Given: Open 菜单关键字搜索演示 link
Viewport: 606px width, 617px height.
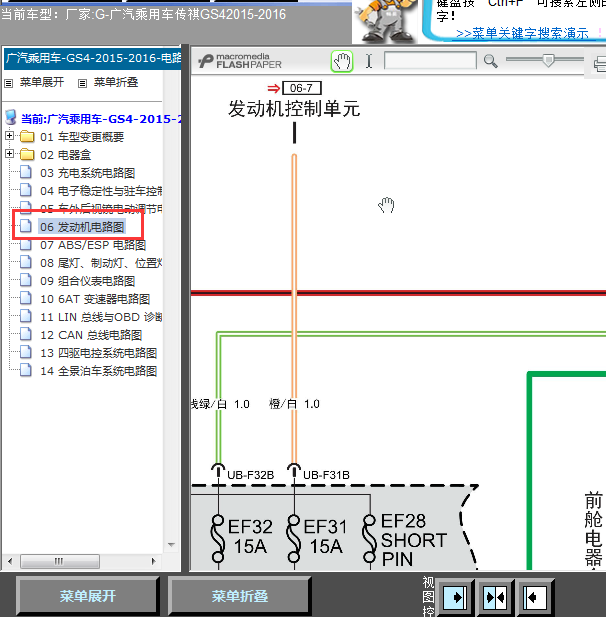Looking at the screenshot, I should (x=522, y=33).
